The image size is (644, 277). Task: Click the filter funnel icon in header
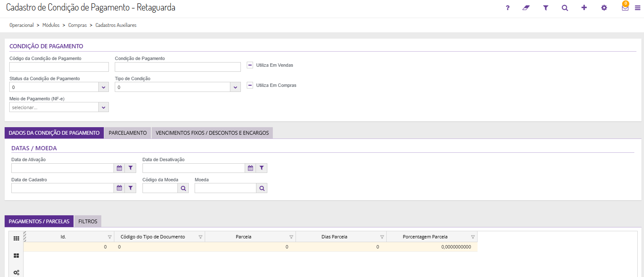click(546, 8)
